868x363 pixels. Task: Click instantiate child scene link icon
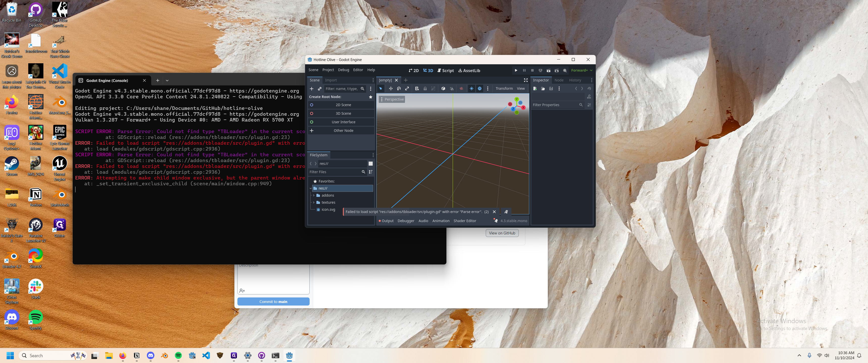click(x=319, y=89)
